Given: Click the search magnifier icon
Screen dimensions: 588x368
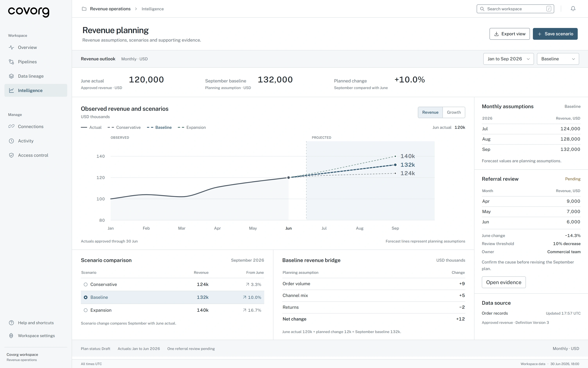Looking at the screenshot, I should (x=482, y=9).
